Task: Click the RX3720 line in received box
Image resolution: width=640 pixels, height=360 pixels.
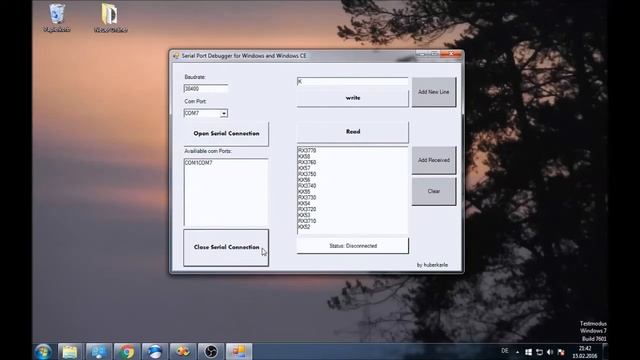Action: [x=307, y=209]
